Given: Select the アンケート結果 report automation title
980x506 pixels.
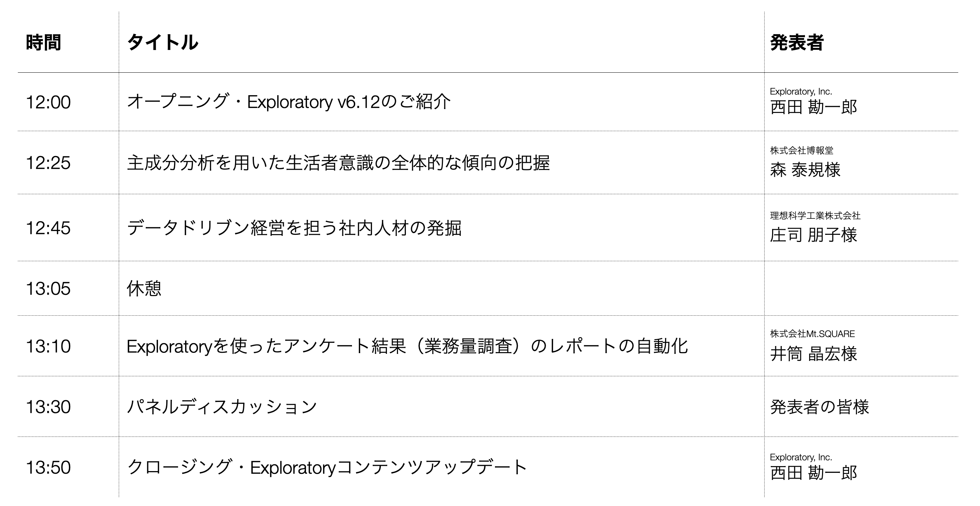Looking at the screenshot, I should (x=407, y=346).
